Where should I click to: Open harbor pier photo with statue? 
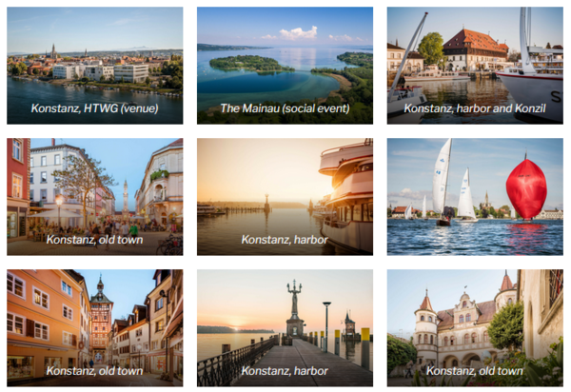point(285,328)
